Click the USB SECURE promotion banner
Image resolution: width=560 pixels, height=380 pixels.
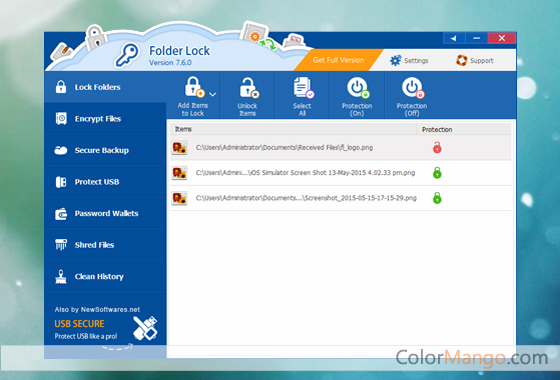105,324
